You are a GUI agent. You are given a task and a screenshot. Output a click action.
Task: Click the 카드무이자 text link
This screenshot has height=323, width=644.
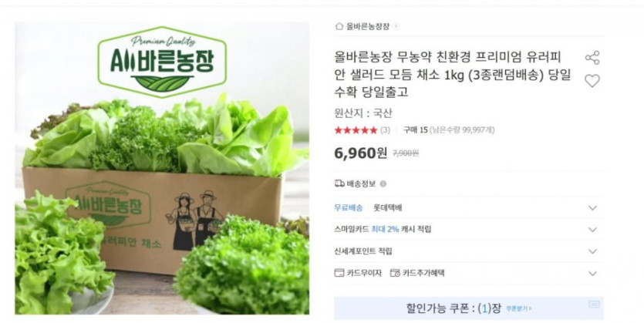click(364, 273)
